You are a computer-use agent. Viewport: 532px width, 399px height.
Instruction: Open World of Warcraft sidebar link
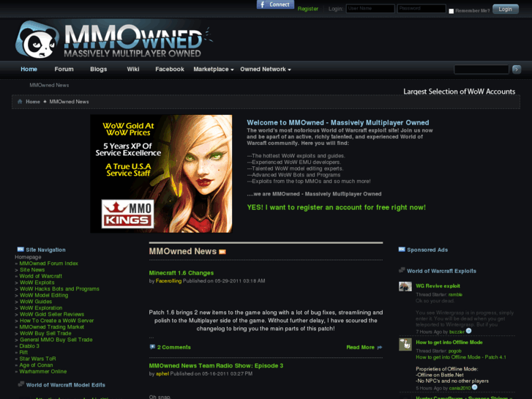click(x=41, y=277)
